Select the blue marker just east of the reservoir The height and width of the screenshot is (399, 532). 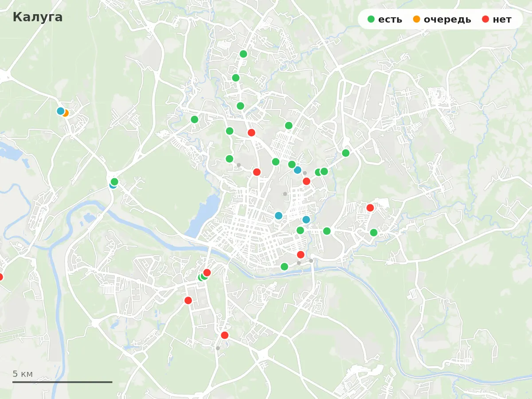(x=278, y=216)
